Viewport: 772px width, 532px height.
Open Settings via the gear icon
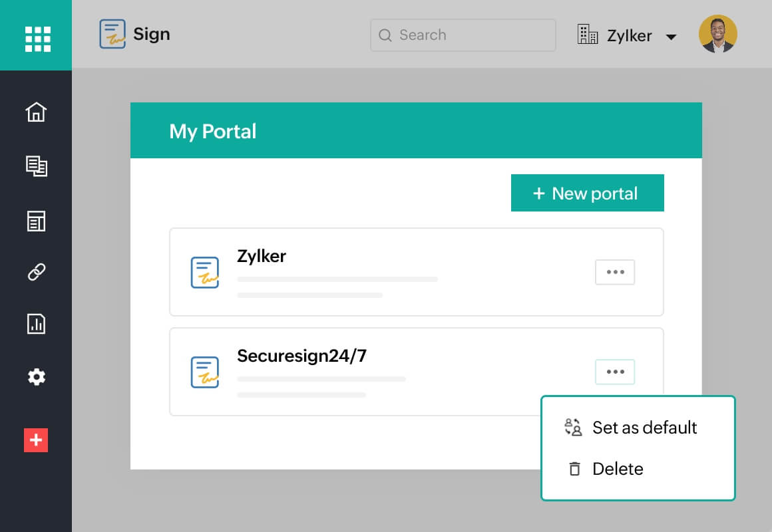(36, 377)
